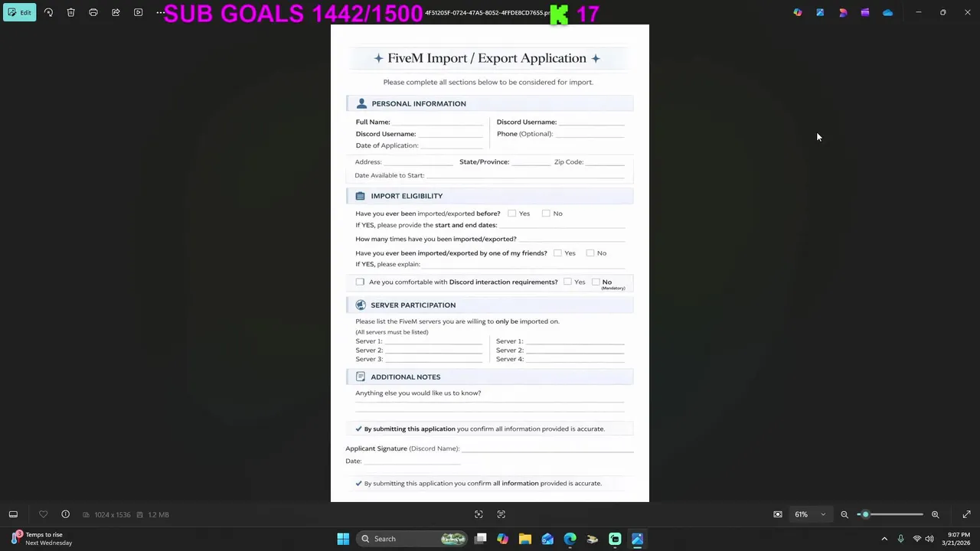This screenshot has height=551, width=980.
Task: Click the fit to window icon
Action: point(778,514)
